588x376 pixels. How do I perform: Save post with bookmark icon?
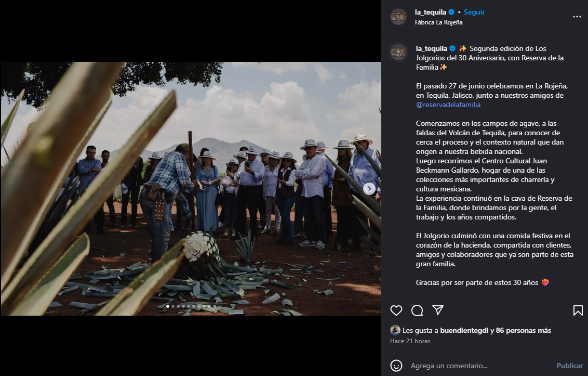pos(578,310)
